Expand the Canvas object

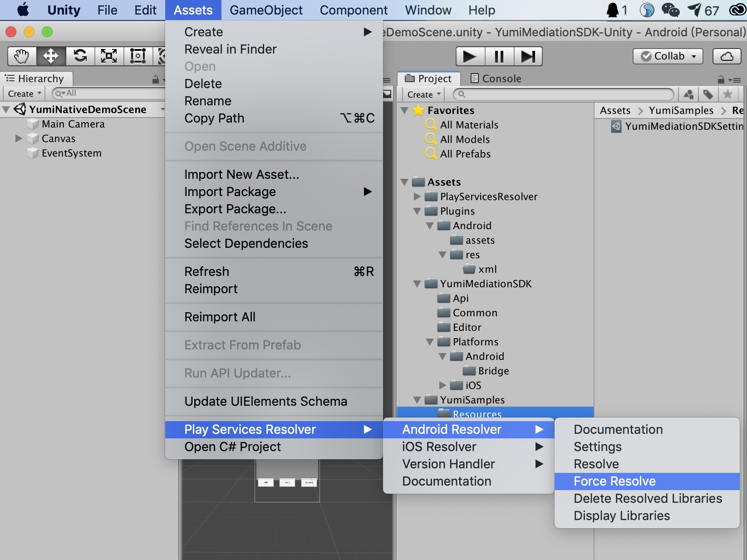(x=19, y=138)
